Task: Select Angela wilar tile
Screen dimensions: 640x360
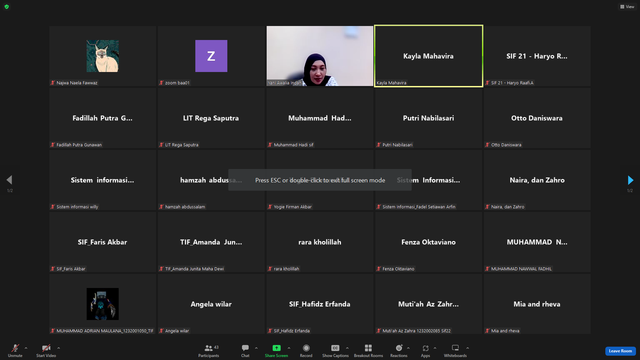Action: [211, 304]
